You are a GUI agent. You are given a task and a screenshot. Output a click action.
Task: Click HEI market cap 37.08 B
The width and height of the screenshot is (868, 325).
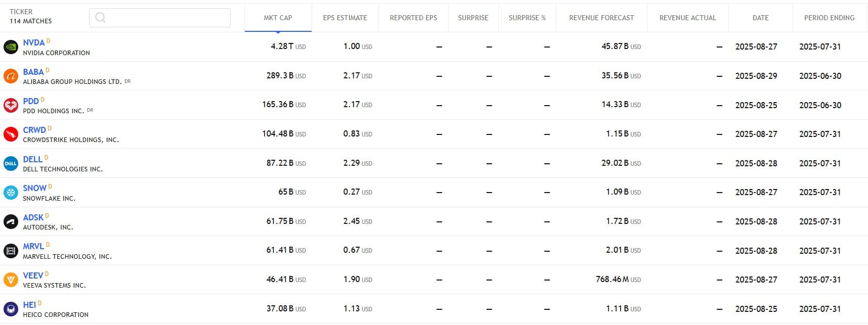point(286,309)
